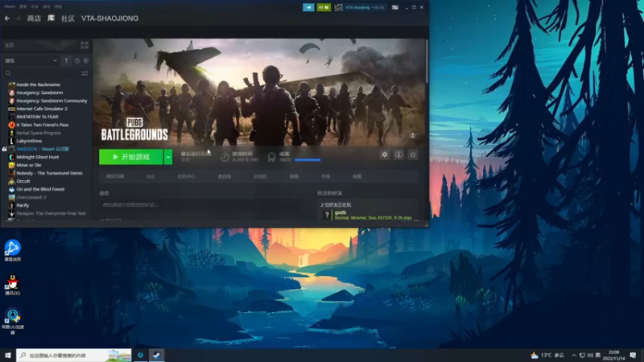Open the DLC link under PUBG

(x=151, y=176)
